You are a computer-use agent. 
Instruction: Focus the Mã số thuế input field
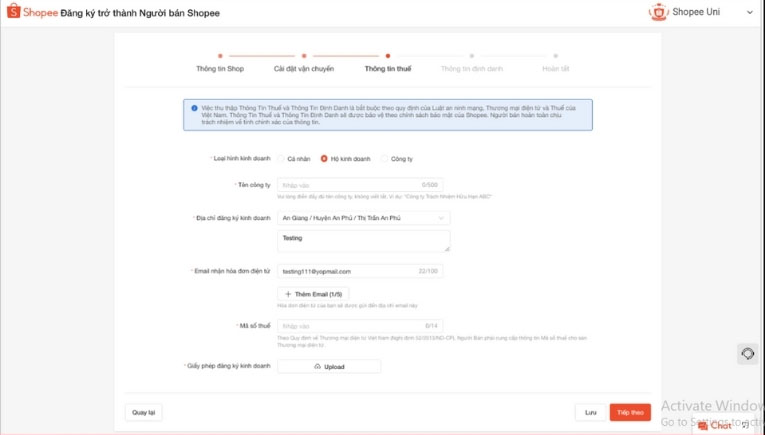tap(360, 326)
